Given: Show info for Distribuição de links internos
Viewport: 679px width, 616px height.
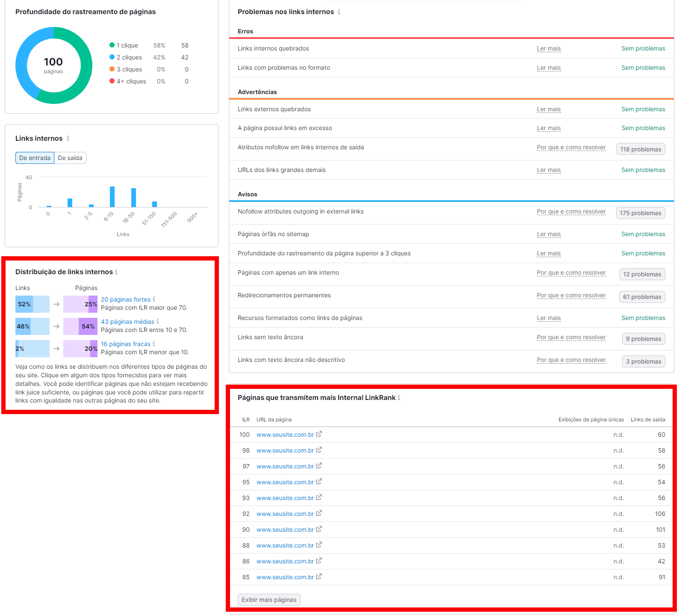Looking at the screenshot, I should click(116, 272).
